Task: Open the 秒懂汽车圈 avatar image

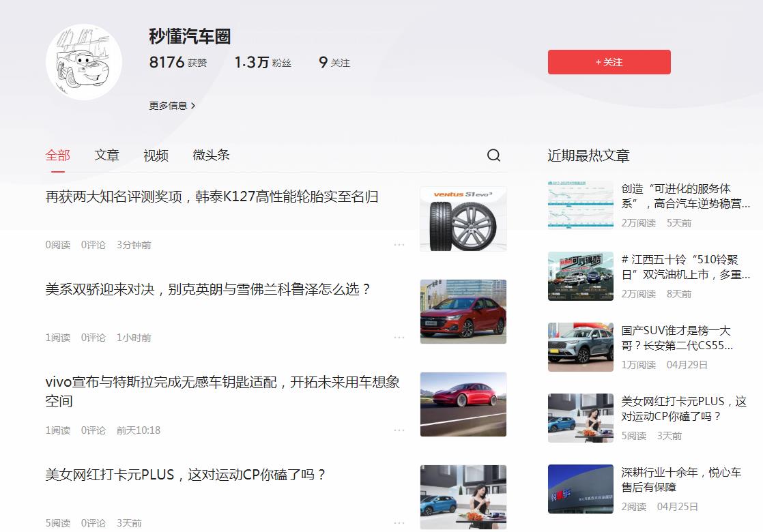Action: point(84,62)
